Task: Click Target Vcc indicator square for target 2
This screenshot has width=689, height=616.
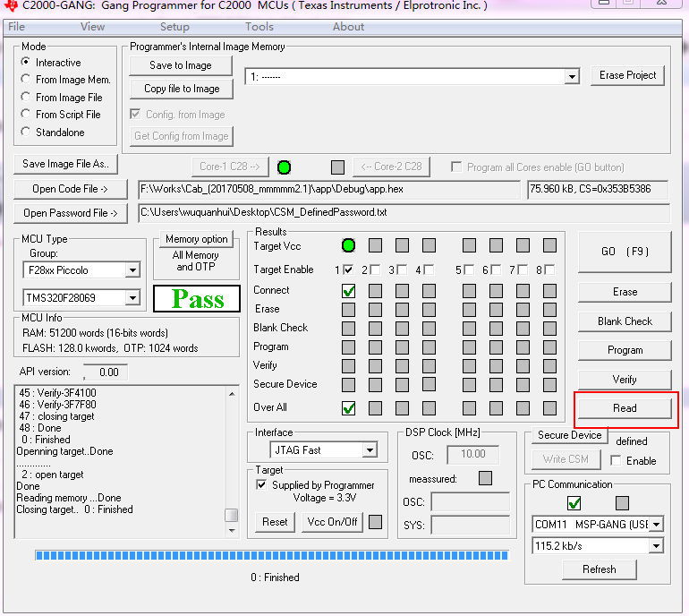Action: [375, 245]
